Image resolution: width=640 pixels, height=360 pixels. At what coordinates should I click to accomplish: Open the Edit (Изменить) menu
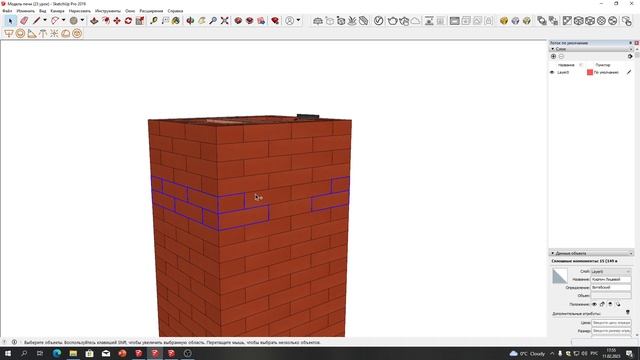[25, 11]
